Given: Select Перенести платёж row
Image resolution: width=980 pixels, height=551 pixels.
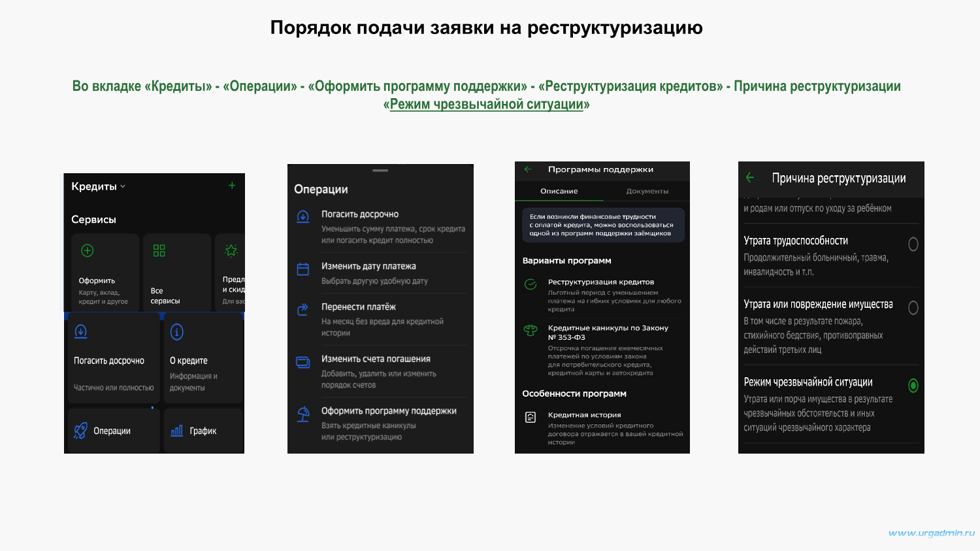Looking at the screenshot, I should [x=381, y=319].
